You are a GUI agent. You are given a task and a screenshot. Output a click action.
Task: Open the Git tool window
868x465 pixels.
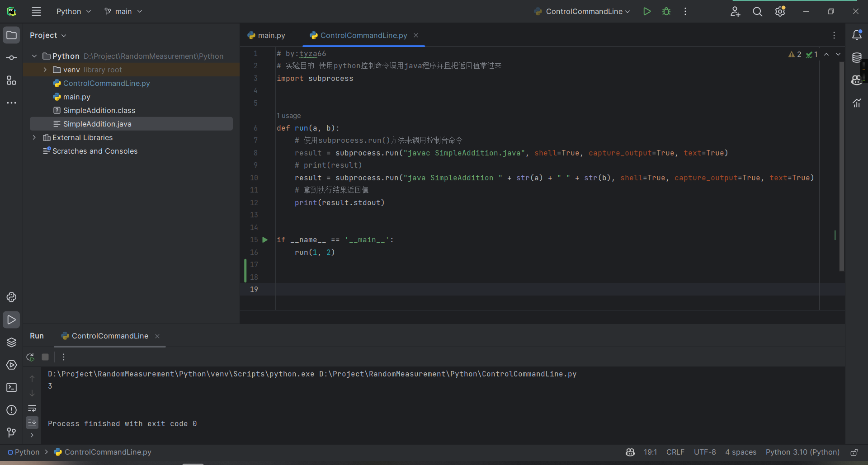(x=12, y=433)
